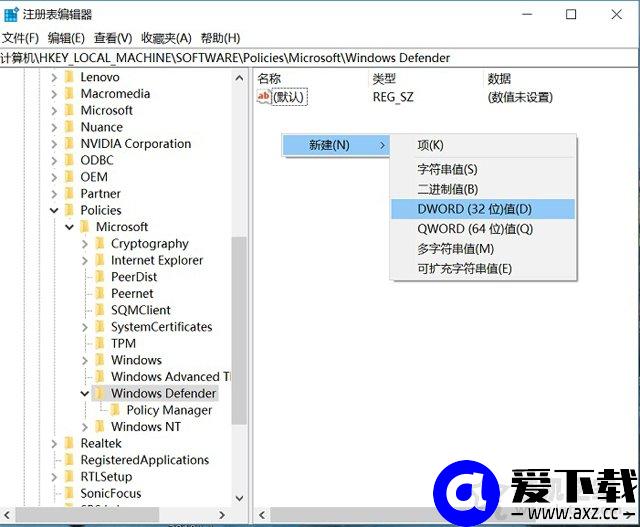Select the Windows Advanced T tree item
This screenshot has height=527, width=640.
tap(170, 377)
